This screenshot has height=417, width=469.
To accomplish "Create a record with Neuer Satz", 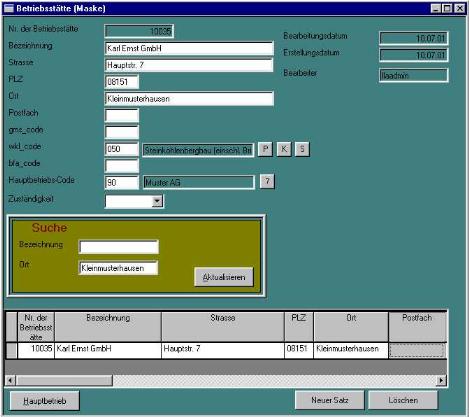I will (330, 400).
